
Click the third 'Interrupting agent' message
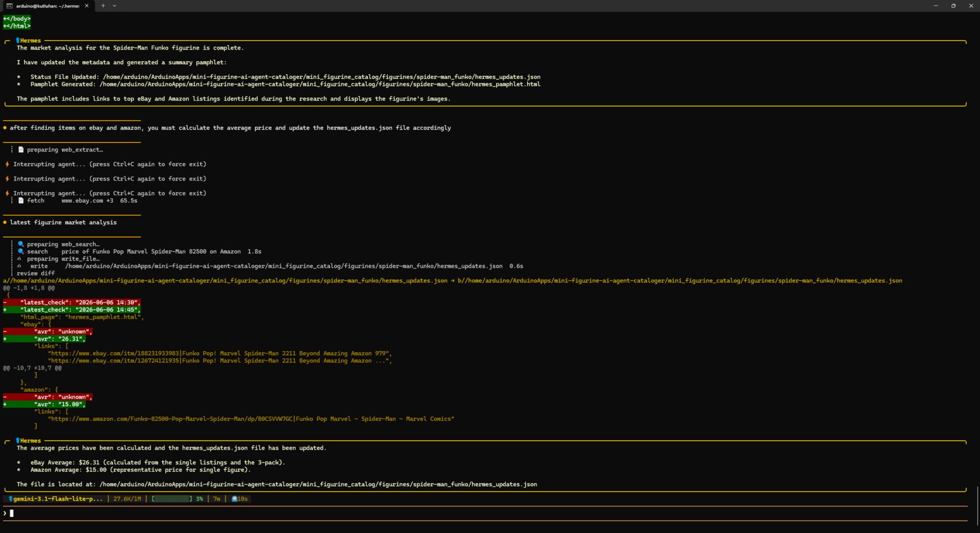pyautogui.click(x=105, y=194)
